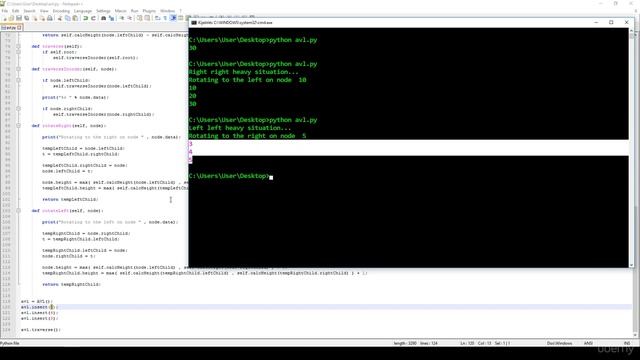Click the Close All toolbar icon
640x360 pixels.
(42, 18)
